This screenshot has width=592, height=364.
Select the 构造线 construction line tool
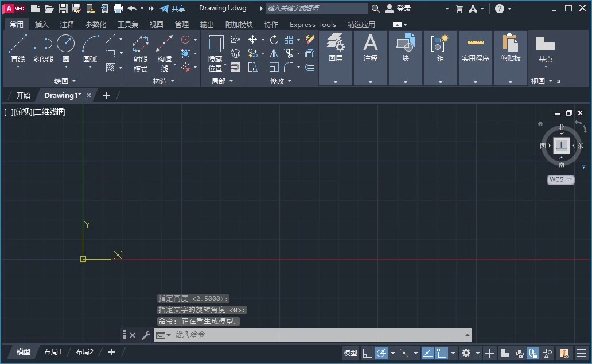pyautogui.click(x=165, y=53)
